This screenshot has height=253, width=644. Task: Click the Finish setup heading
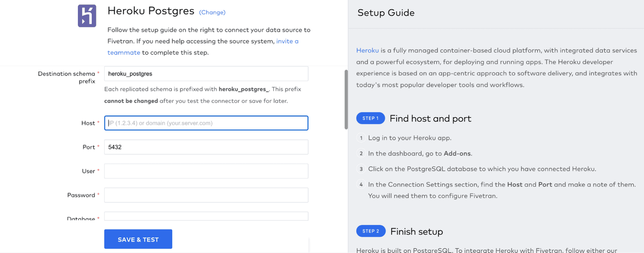[x=416, y=232]
